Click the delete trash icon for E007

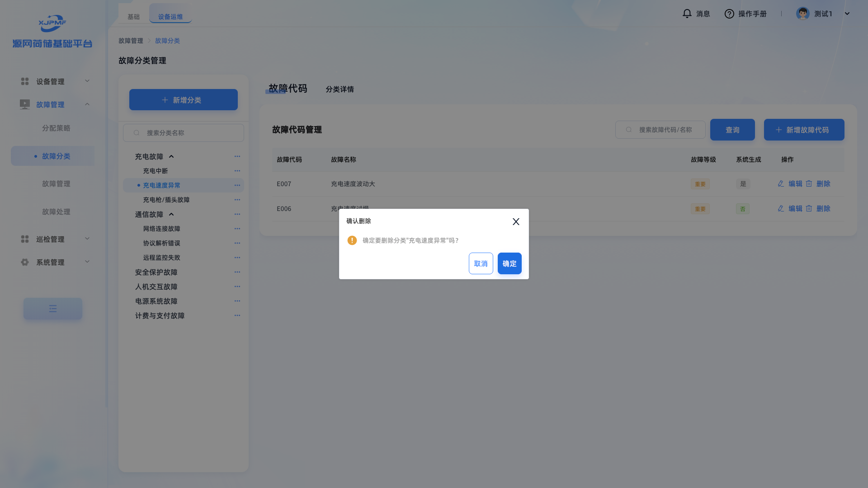pos(809,183)
